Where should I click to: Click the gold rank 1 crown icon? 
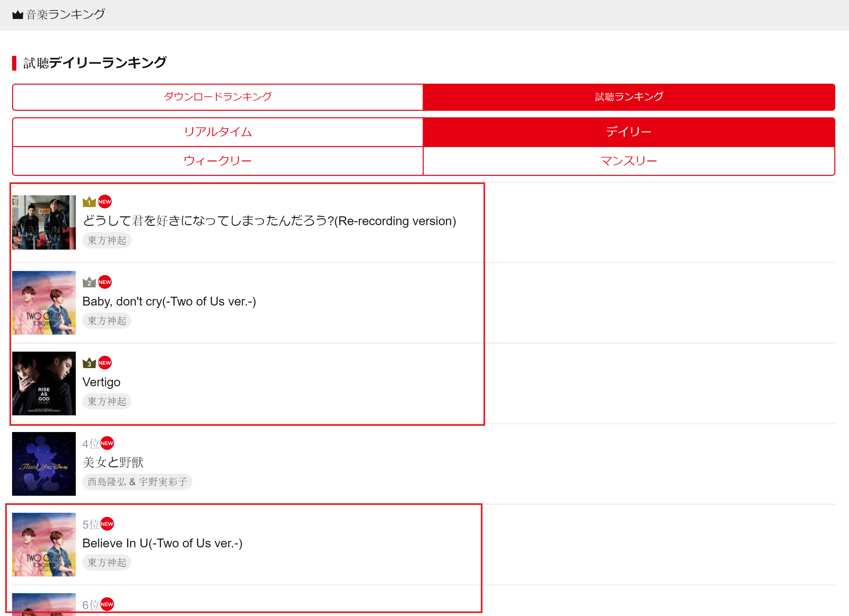point(89,202)
